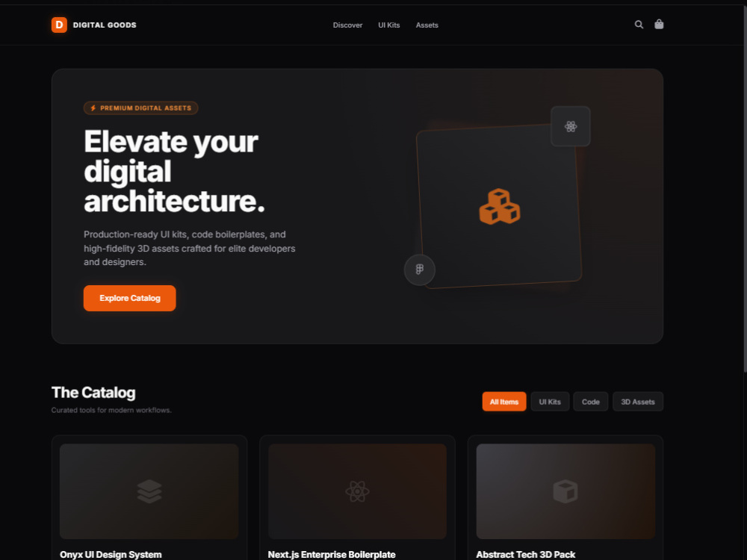
Task: Click the orange cubes icon in hero
Action: tap(499, 206)
